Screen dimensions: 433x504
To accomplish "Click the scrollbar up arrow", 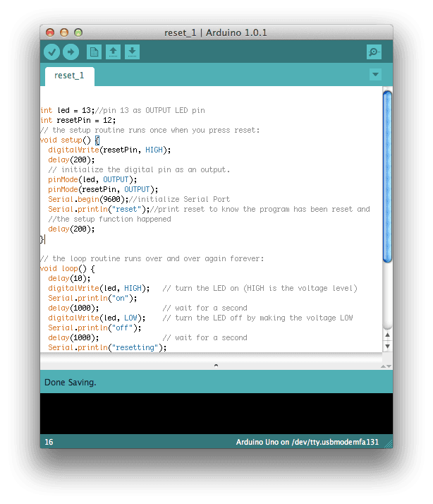I will pyautogui.click(x=387, y=335).
